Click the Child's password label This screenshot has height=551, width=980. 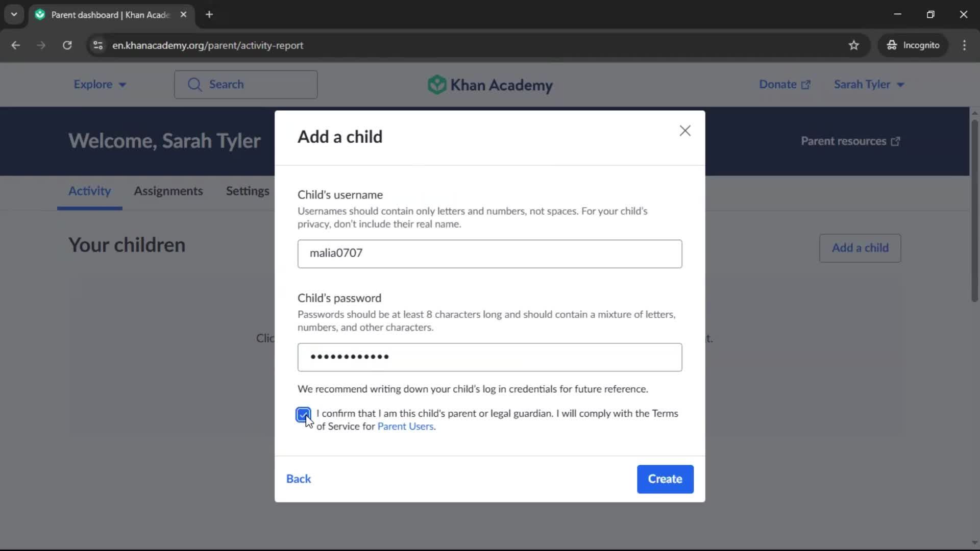[339, 298]
